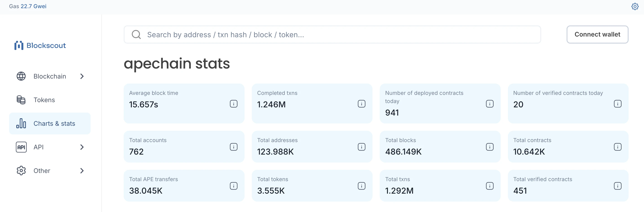The height and width of the screenshot is (212, 644).
Task: Open info icon for verified contracts today
Action: click(617, 104)
